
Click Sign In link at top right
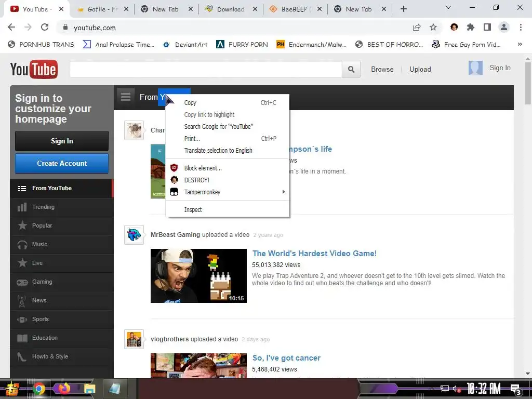500,68
